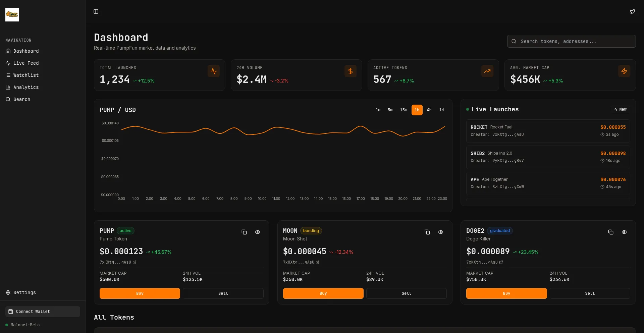Copy the DOGE2 token address
Image resolution: width=644 pixels, height=333 pixels.
click(611, 232)
